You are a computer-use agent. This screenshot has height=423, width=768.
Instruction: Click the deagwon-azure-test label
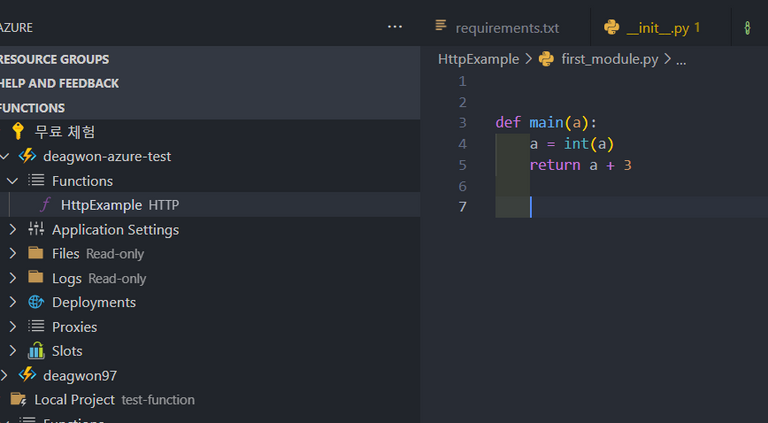tap(107, 156)
